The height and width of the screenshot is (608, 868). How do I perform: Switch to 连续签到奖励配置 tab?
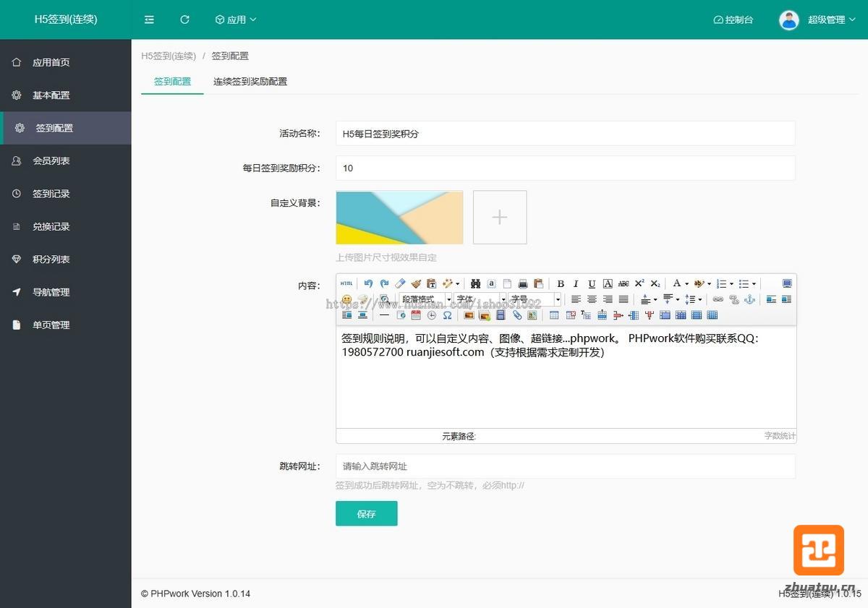tap(250, 82)
